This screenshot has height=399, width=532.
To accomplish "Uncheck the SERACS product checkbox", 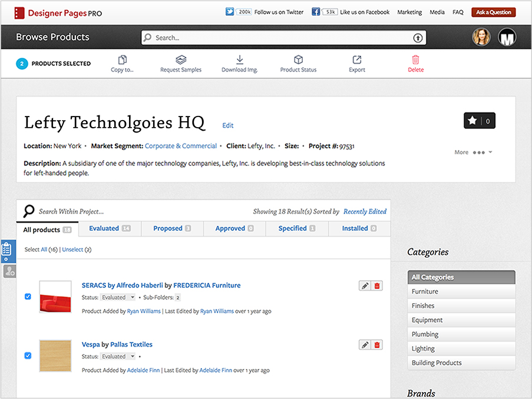I will coord(28,297).
